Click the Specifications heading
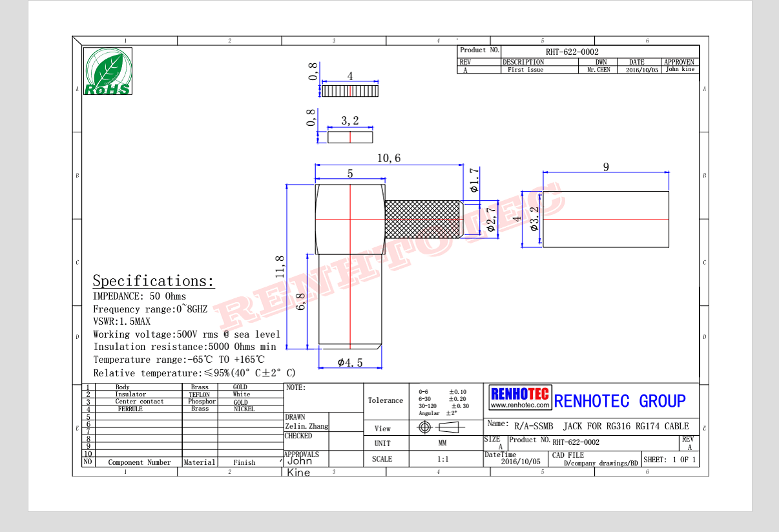 [153, 281]
